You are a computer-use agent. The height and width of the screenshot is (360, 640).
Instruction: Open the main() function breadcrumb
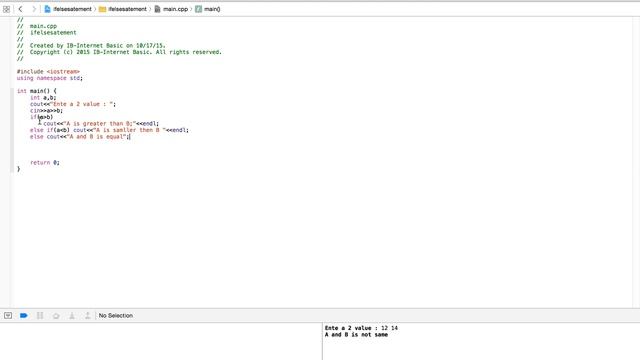tap(207, 9)
